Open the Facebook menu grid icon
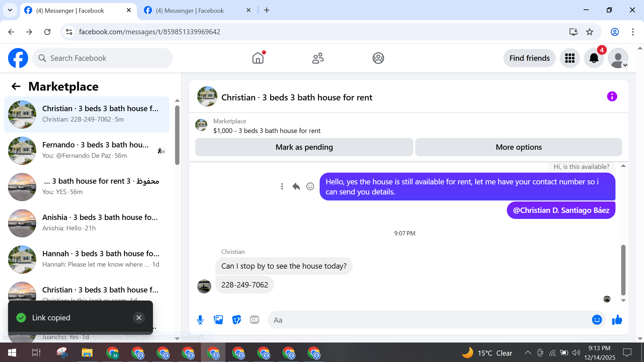This screenshot has width=644, height=362. (570, 58)
